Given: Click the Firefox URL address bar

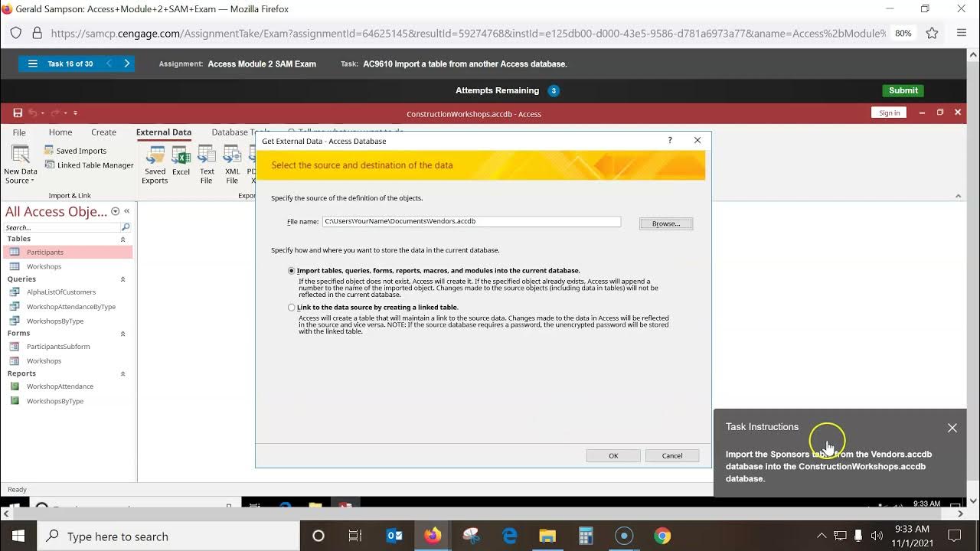Looking at the screenshot, I should pos(467,33).
